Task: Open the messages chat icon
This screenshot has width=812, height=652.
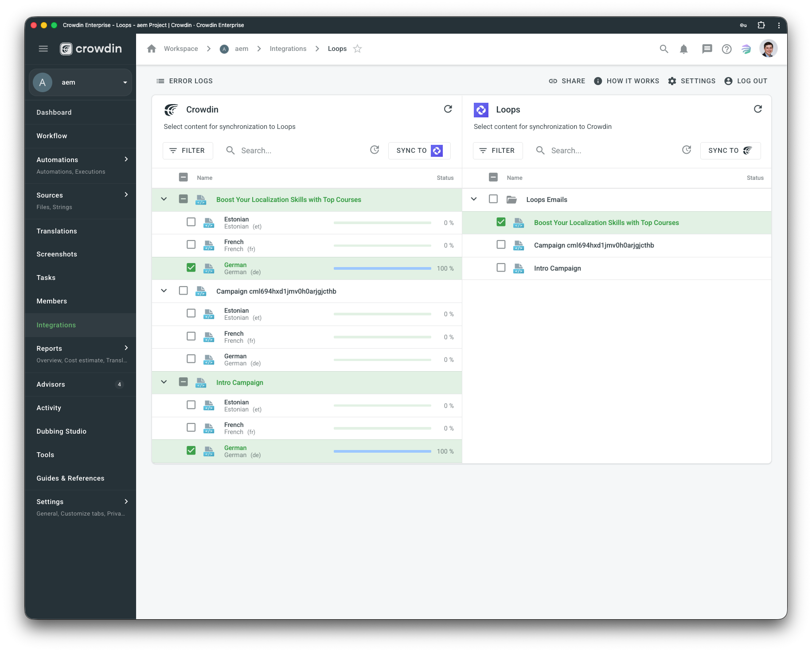Action: (707, 49)
